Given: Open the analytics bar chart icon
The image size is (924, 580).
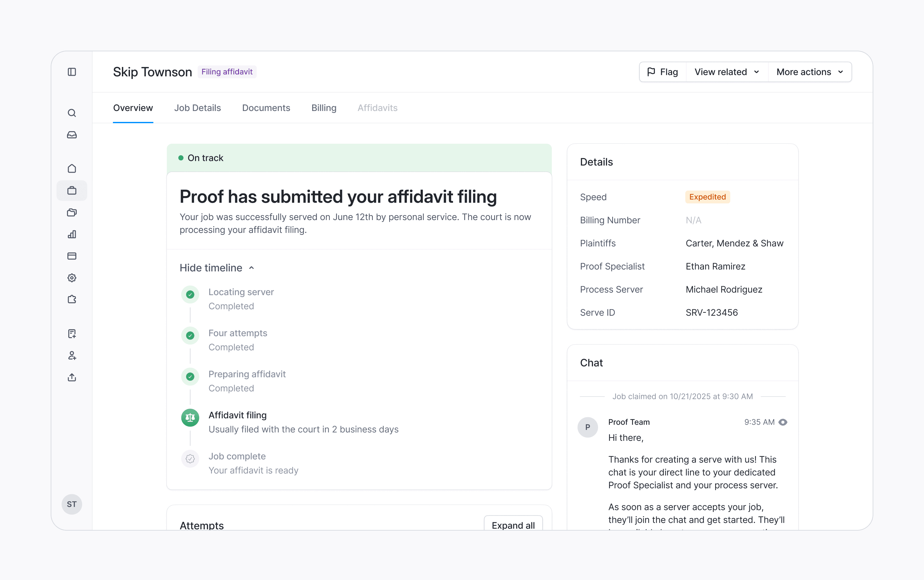Looking at the screenshot, I should [72, 234].
